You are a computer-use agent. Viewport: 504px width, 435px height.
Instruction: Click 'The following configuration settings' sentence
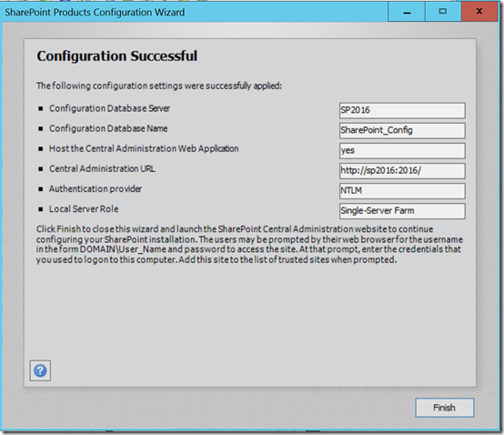(159, 86)
